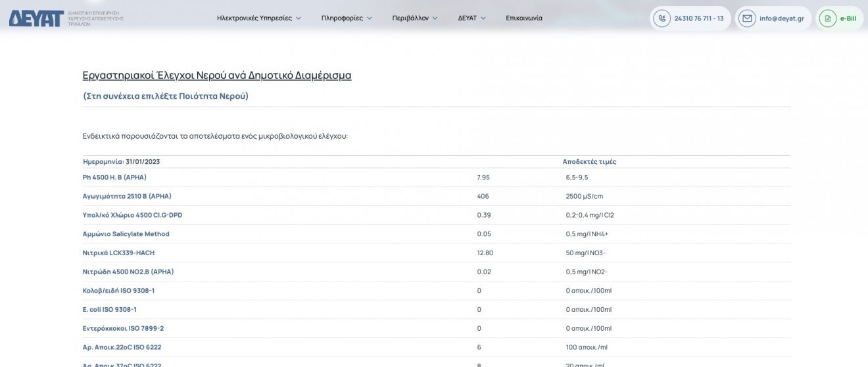
Task: Click the Ημερομηνία: 31/01/2023 table header
Action: [x=122, y=162]
